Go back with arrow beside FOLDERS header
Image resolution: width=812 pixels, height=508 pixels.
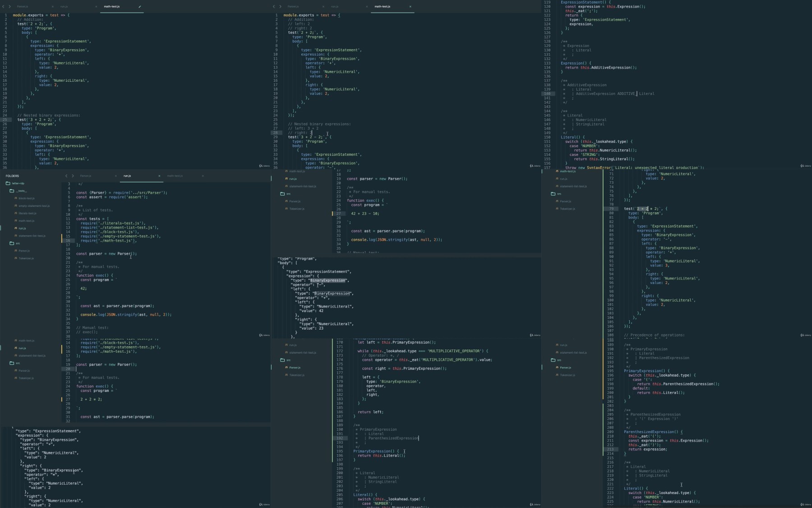(66, 176)
